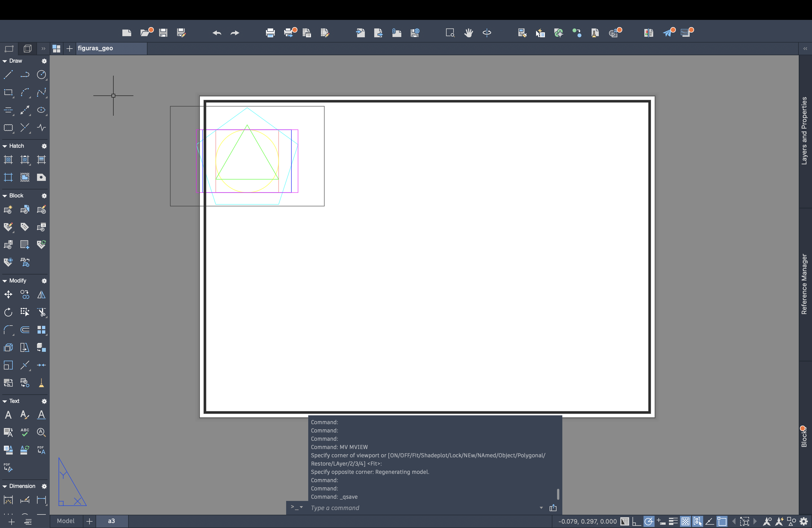Viewport: 812px width, 528px height.
Task: Open the Reference Manager side panel
Action: [805, 284]
